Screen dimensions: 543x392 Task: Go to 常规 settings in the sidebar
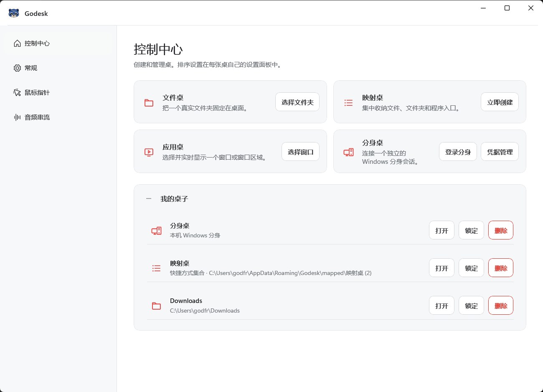(x=58, y=68)
